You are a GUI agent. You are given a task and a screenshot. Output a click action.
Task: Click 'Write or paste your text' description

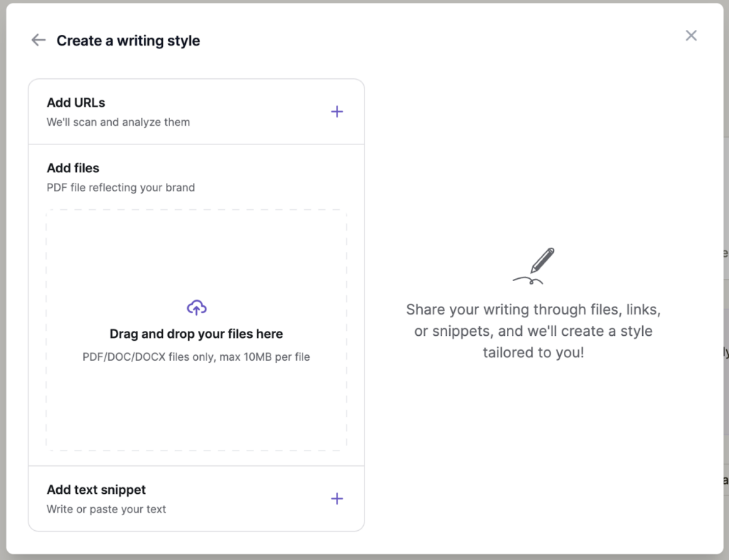pyautogui.click(x=106, y=509)
